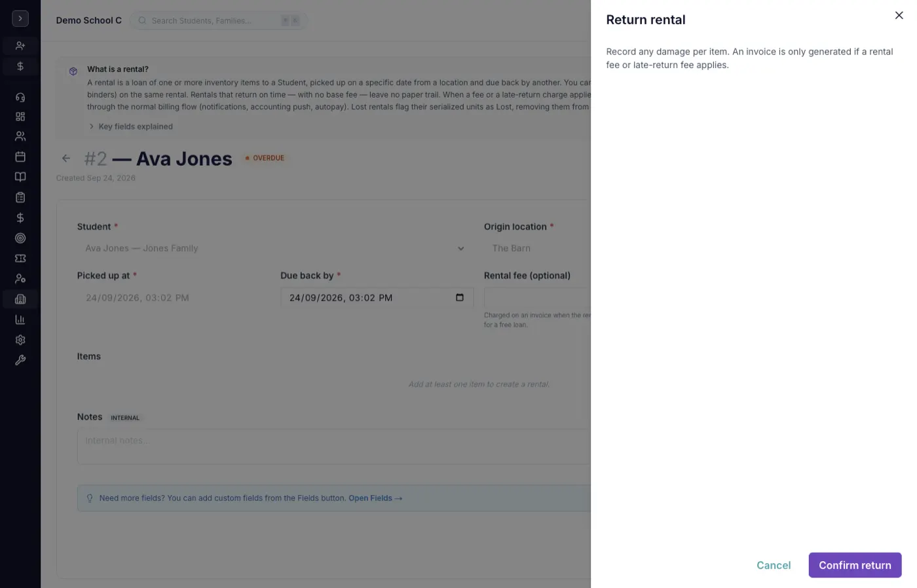This screenshot has height=588, width=917.
Task: Click the Internal notes text area
Action: tap(334, 447)
